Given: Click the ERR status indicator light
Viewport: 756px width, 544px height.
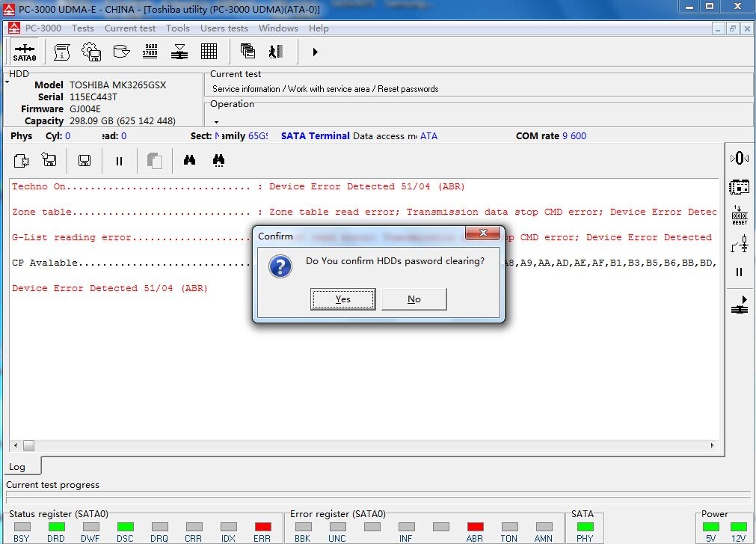Looking at the screenshot, I should click(x=262, y=527).
